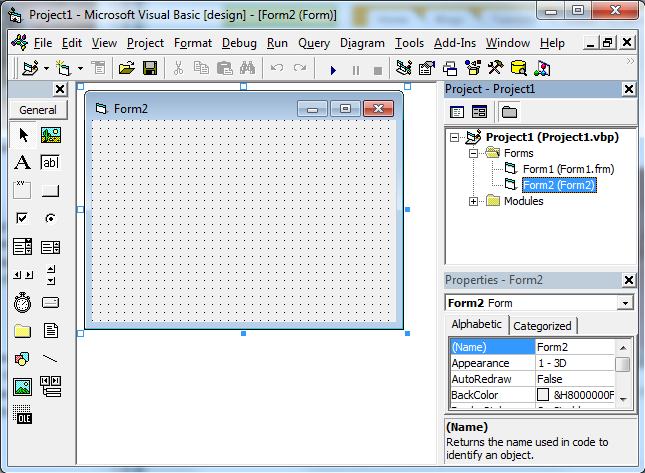This screenshot has height=473, width=645.
Task: Select the OptionButton control tool
Action: (x=50, y=218)
